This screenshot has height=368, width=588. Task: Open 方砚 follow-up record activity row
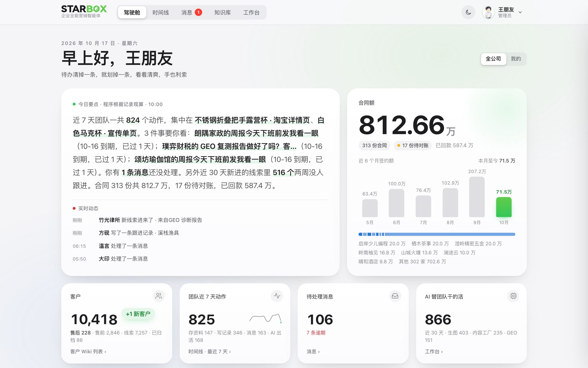200,233
